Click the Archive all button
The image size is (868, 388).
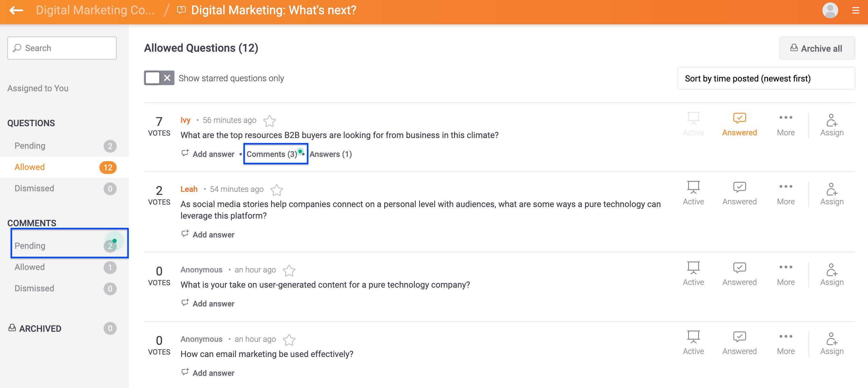(x=817, y=48)
